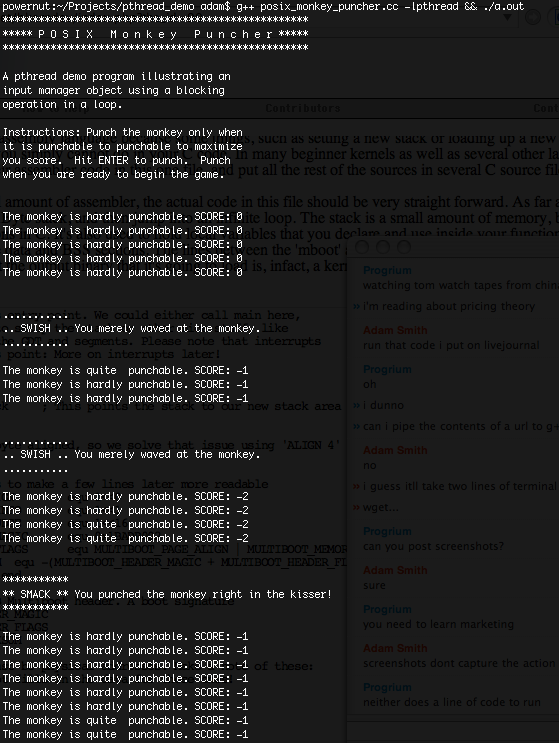Click browser text 'point: More on interrupts later!'
This screenshot has height=743, width=559.
tap(114, 354)
